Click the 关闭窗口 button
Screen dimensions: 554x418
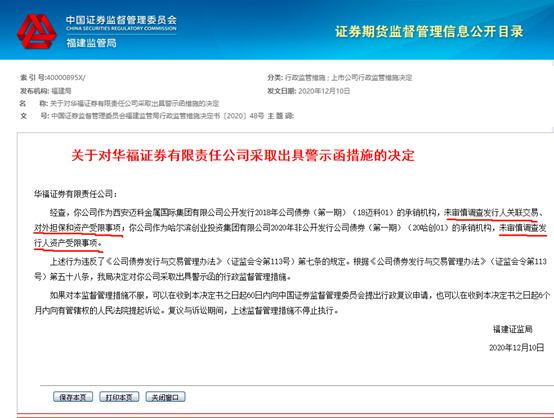pos(165,397)
